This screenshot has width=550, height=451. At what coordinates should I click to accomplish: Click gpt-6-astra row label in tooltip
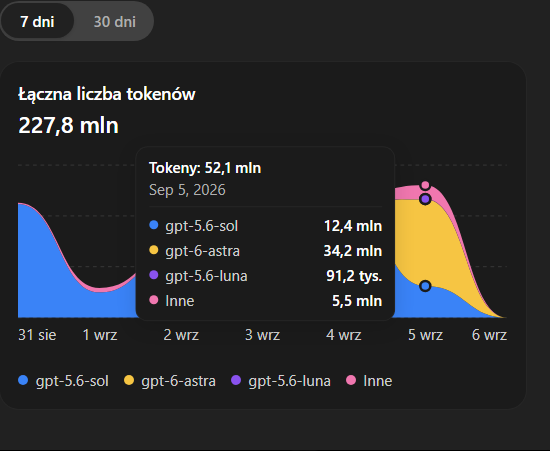[x=203, y=251]
